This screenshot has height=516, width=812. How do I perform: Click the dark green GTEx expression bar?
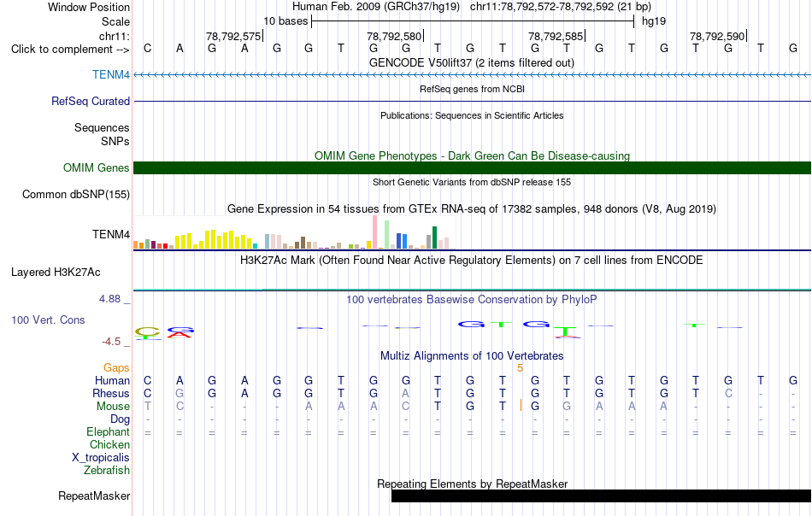(x=434, y=237)
